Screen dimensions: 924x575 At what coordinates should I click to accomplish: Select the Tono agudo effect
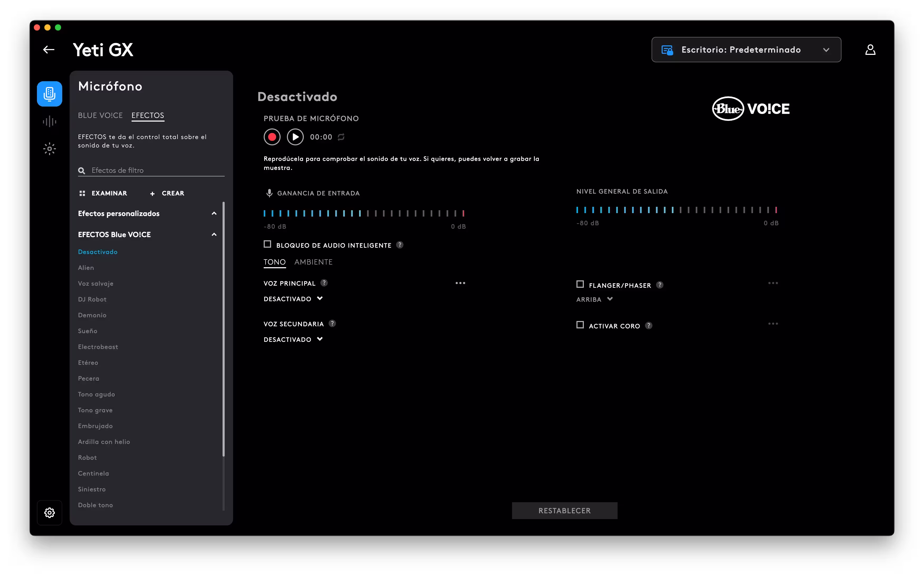coord(97,394)
